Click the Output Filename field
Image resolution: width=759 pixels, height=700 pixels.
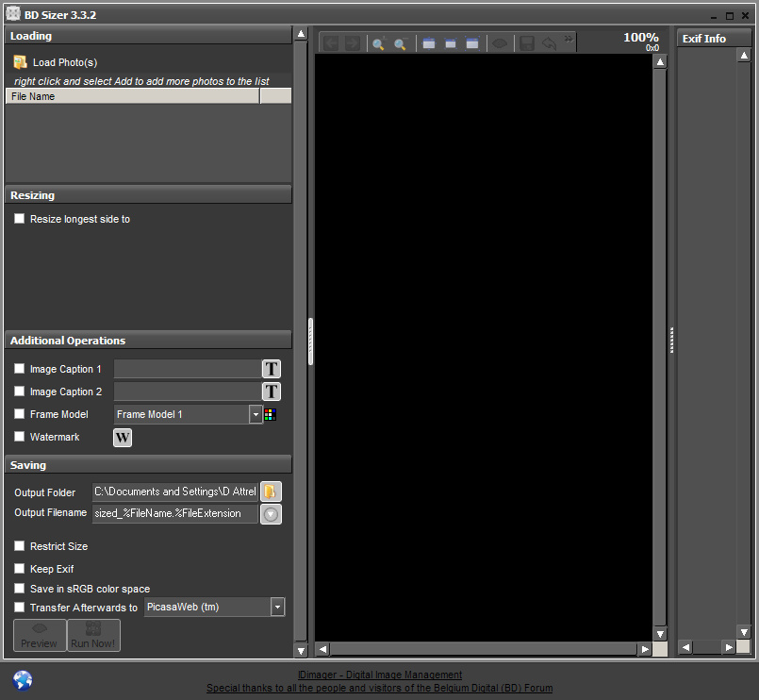[x=175, y=513]
